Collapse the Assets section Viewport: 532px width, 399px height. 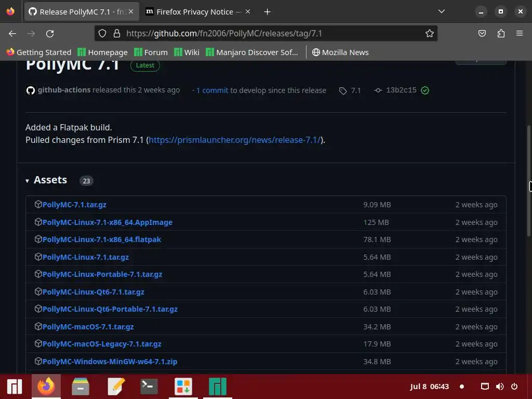(46, 180)
